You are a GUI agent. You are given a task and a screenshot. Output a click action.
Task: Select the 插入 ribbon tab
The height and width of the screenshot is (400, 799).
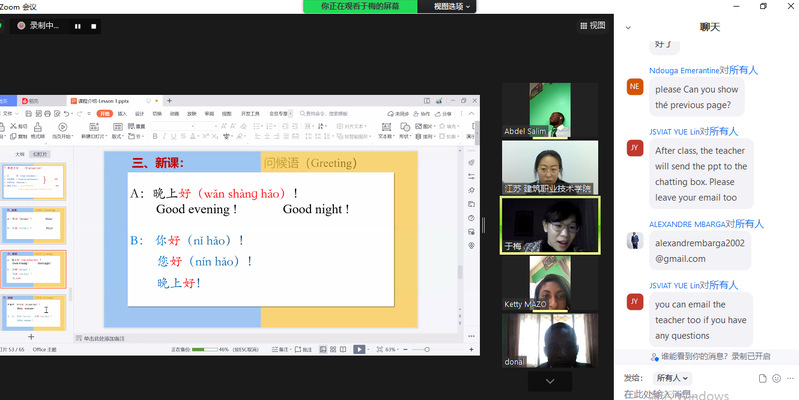point(122,114)
